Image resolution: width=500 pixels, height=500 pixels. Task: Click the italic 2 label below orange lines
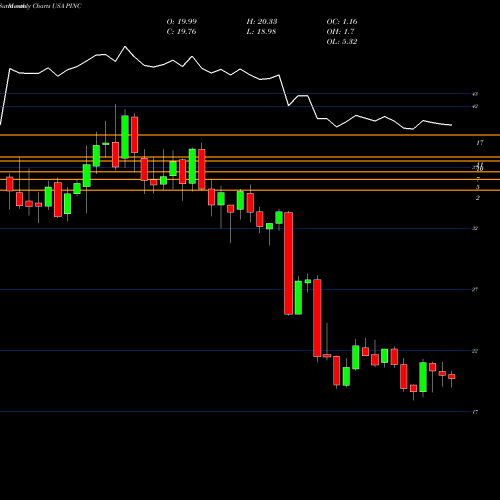click(x=478, y=198)
